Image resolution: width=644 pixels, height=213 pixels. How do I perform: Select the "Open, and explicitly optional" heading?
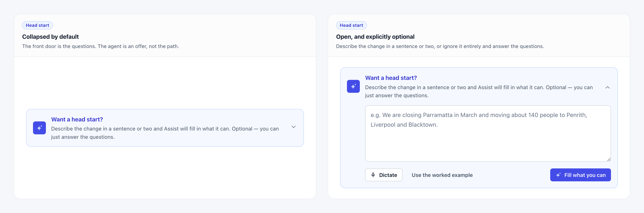[375, 37]
